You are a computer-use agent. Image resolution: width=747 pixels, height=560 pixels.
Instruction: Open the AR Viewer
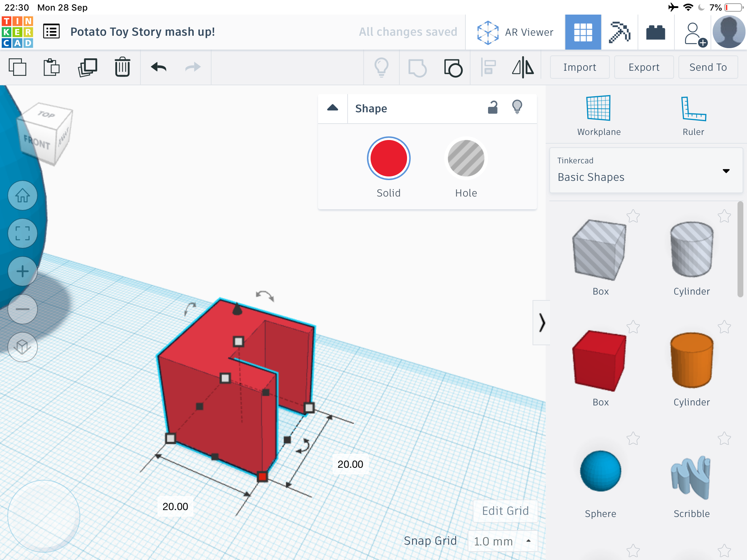click(x=515, y=32)
